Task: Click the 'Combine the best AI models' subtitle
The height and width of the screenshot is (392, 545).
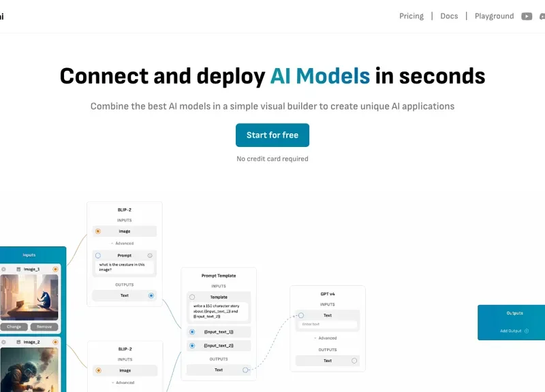Action: click(x=272, y=106)
